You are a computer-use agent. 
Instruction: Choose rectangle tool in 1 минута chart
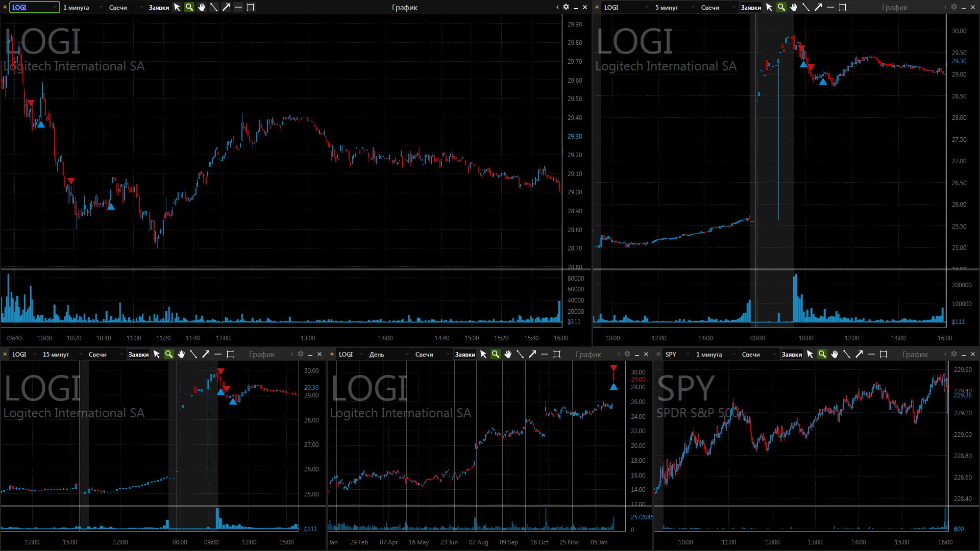tap(251, 7)
